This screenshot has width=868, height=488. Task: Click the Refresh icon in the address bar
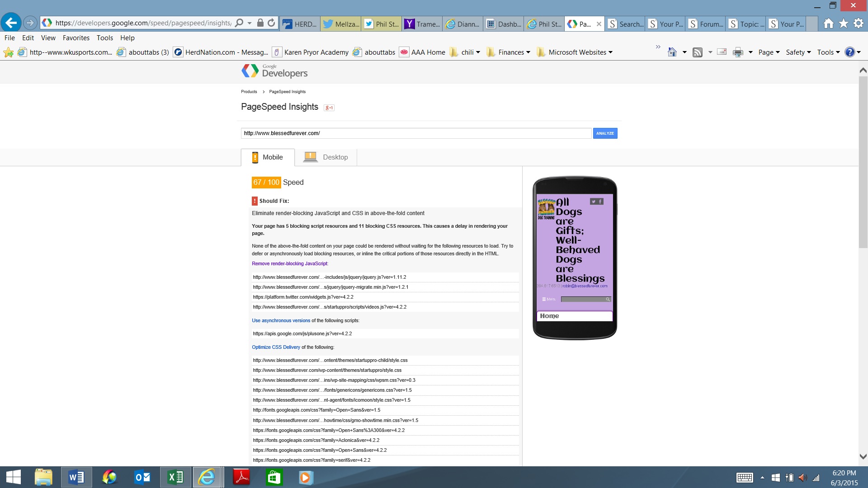(x=271, y=23)
